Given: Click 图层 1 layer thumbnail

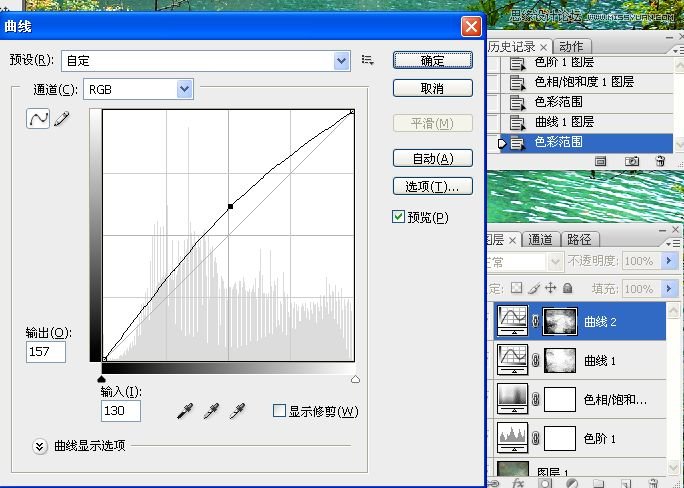Looking at the screenshot, I should (x=513, y=470).
